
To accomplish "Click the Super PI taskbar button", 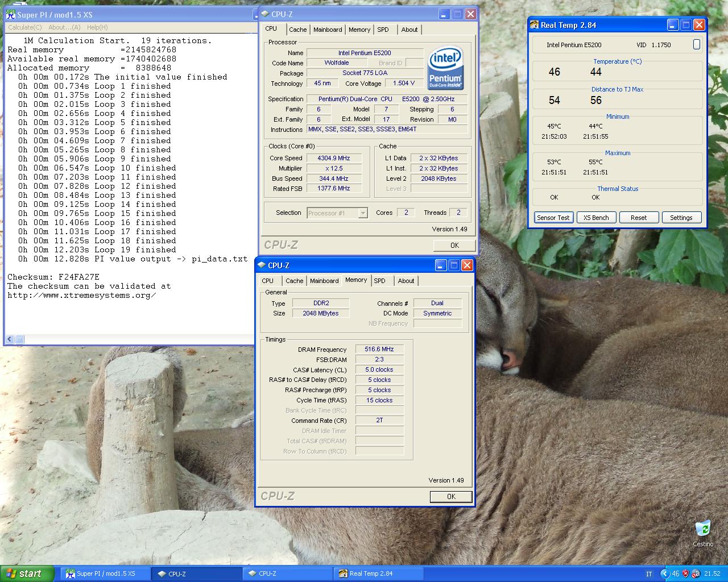I will click(x=105, y=573).
